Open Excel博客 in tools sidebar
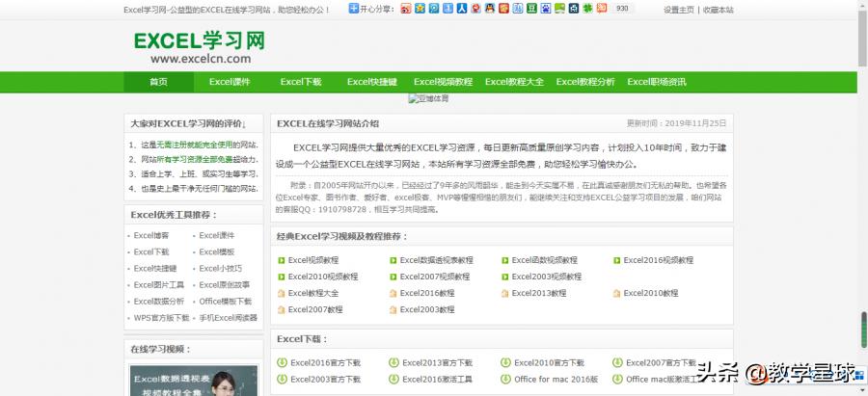868x396 pixels. (x=151, y=235)
